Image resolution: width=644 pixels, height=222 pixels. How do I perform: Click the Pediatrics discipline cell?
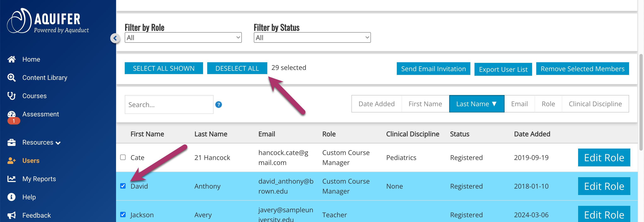[401, 158]
